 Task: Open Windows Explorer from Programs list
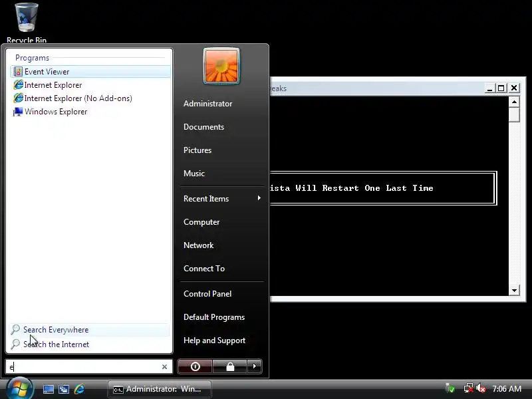[x=90, y=112]
